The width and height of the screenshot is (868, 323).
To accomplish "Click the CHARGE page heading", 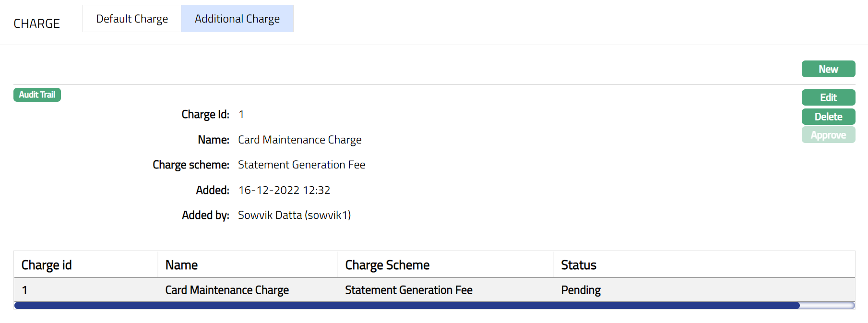I will click(x=36, y=24).
